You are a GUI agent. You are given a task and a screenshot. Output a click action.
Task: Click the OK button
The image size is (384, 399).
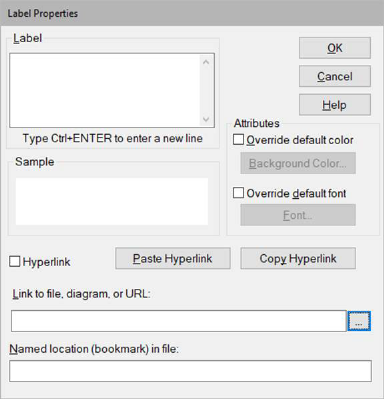tap(335, 48)
